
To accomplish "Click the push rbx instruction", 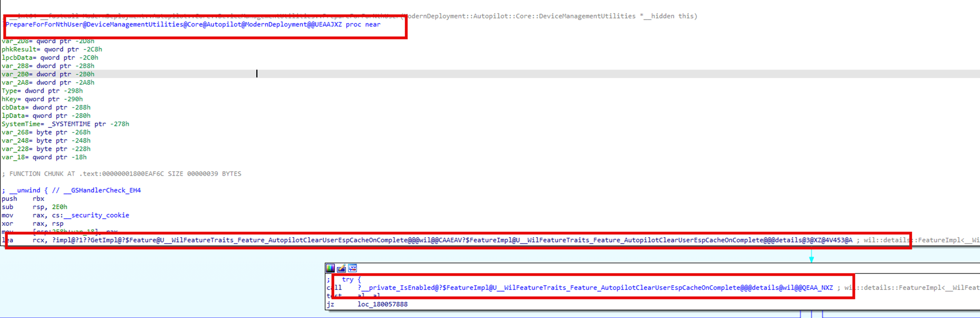I will [23, 199].
